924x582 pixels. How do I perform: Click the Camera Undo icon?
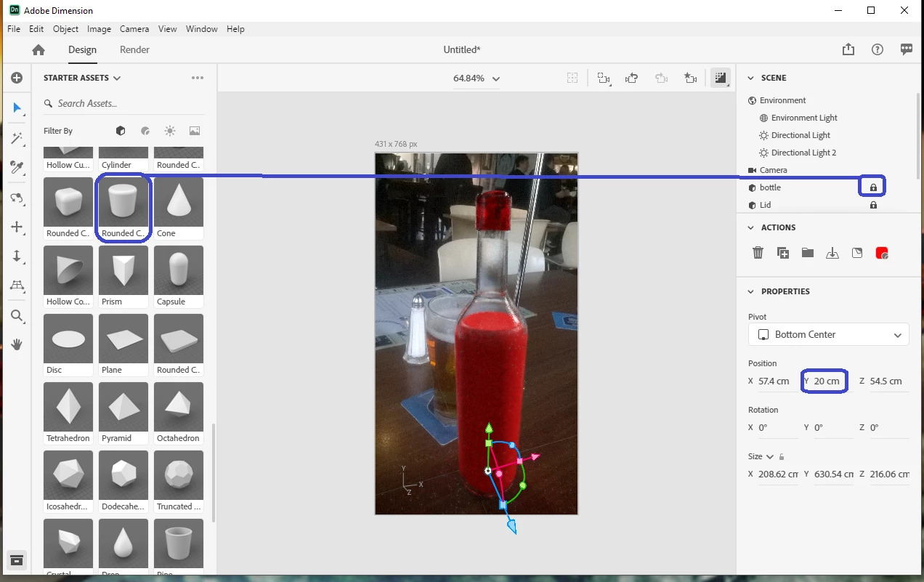pyautogui.click(x=631, y=78)
